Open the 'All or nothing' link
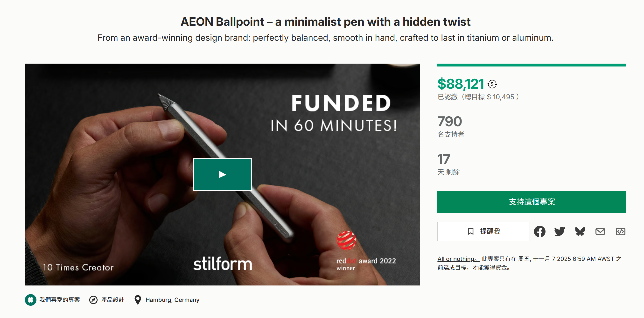The height and width of the screenshot is (318, 644). coord(457,259)
